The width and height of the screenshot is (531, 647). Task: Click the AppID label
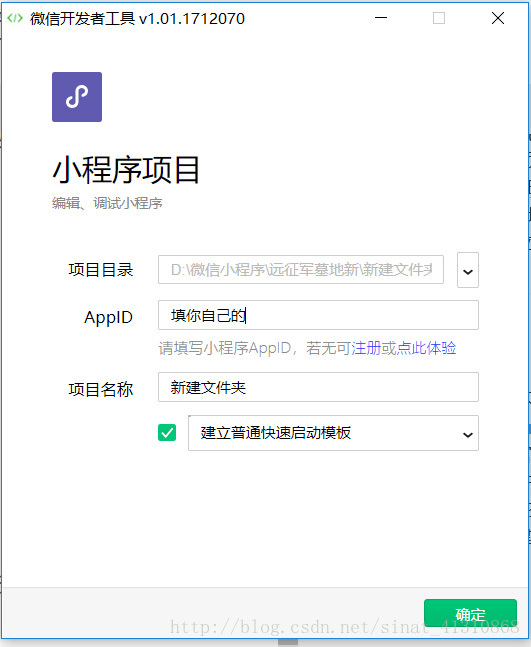109,318
